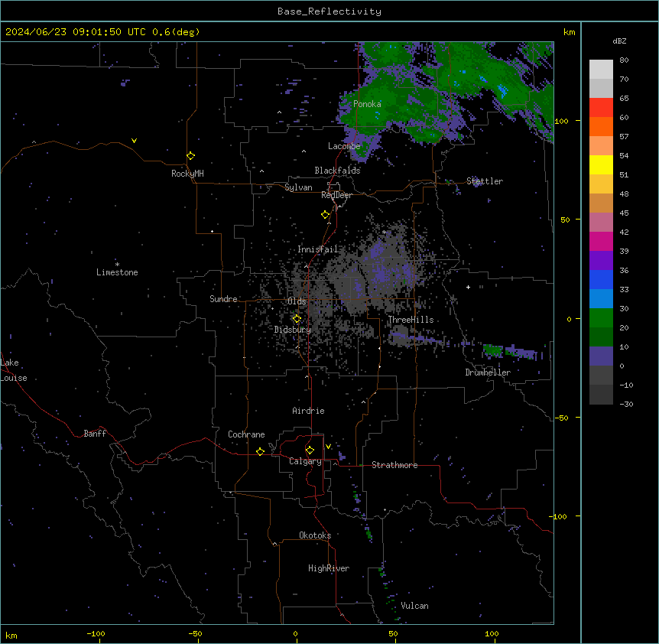Click the Limestone label
Image resolution: width=659 pixels, height=644 pixels.
(117, 272)
